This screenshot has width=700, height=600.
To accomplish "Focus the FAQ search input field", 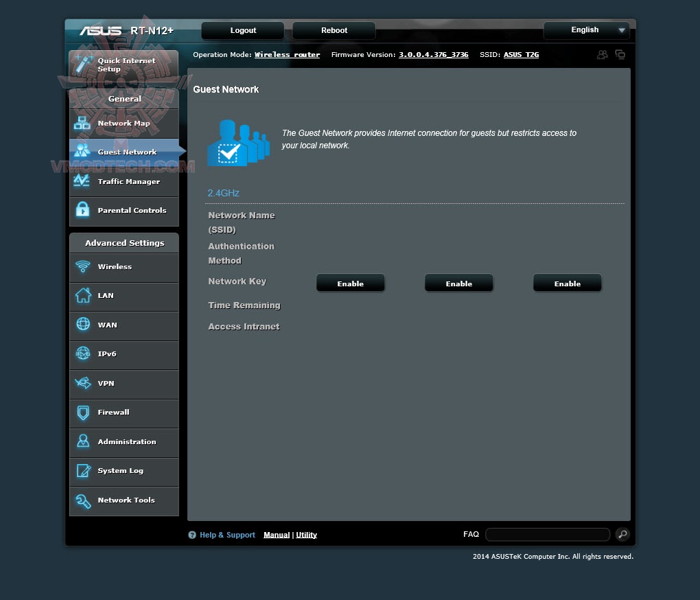I will 548,534.
